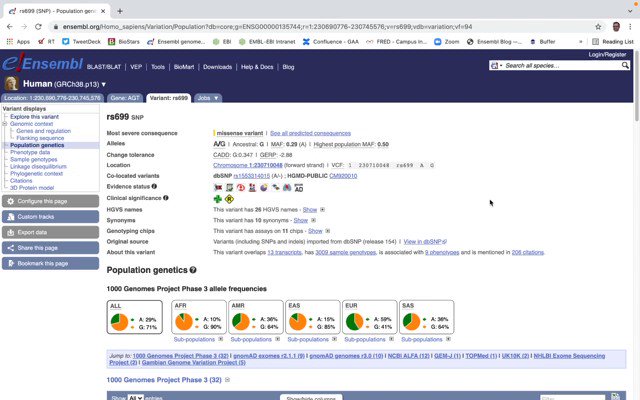
Task: Open the Apps bookmarks shortcut
Action: click(x=18, y=42)
